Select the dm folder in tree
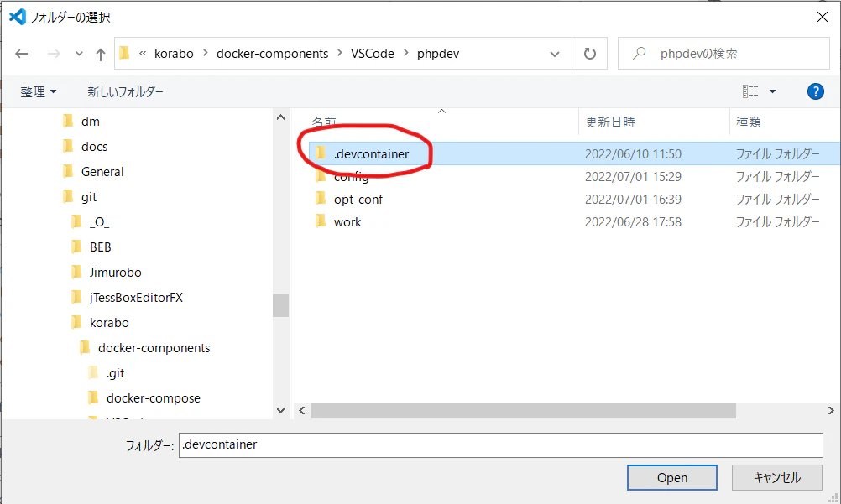The width and height of the screenshot is (841, 504). point(90,122)
